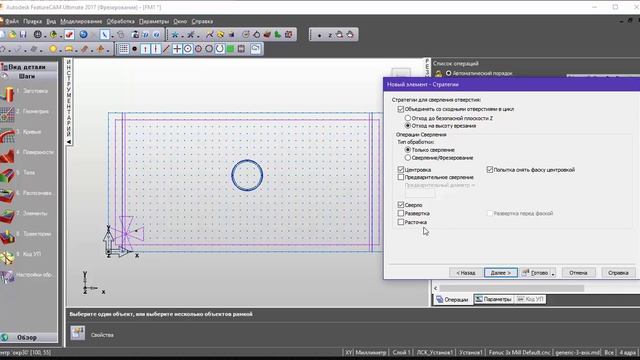Select the arrow pick tool in toolbar
Screen dimensions: 640x360
pos(104,35)
